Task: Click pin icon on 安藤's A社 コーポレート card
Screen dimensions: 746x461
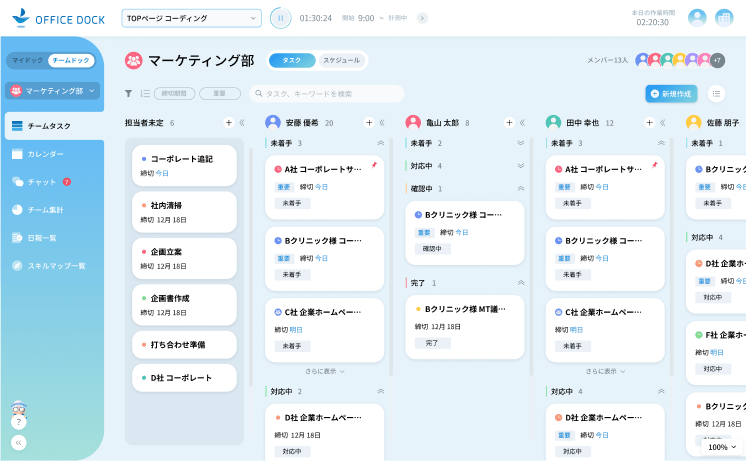Action: pos(374,165)
